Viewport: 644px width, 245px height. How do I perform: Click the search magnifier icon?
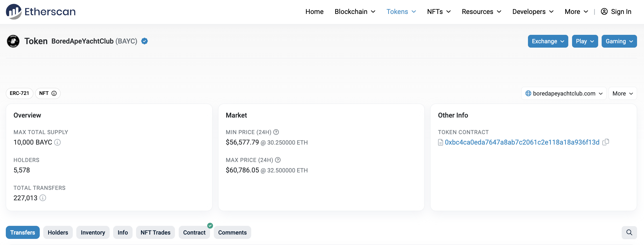coord(629,233)
